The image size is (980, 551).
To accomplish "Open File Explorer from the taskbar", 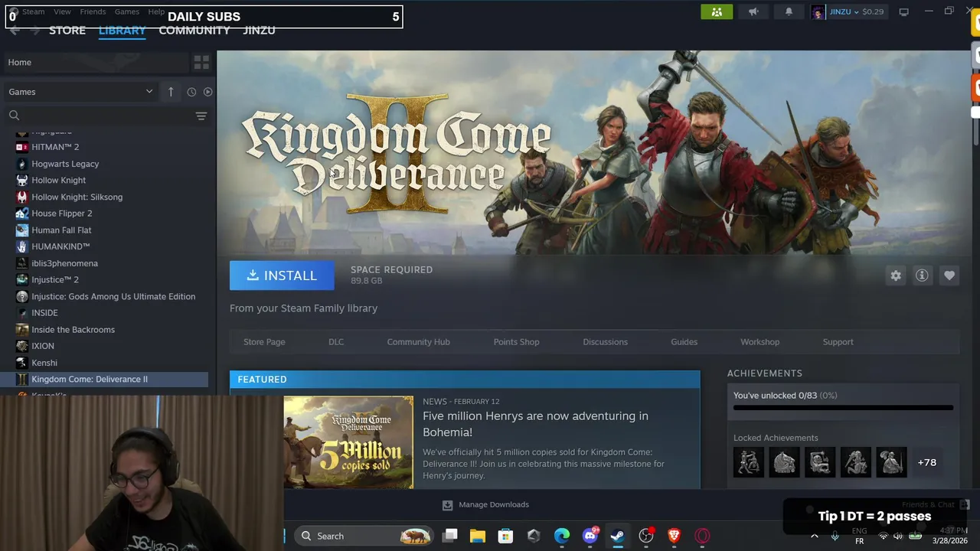I will click(478, 536).
